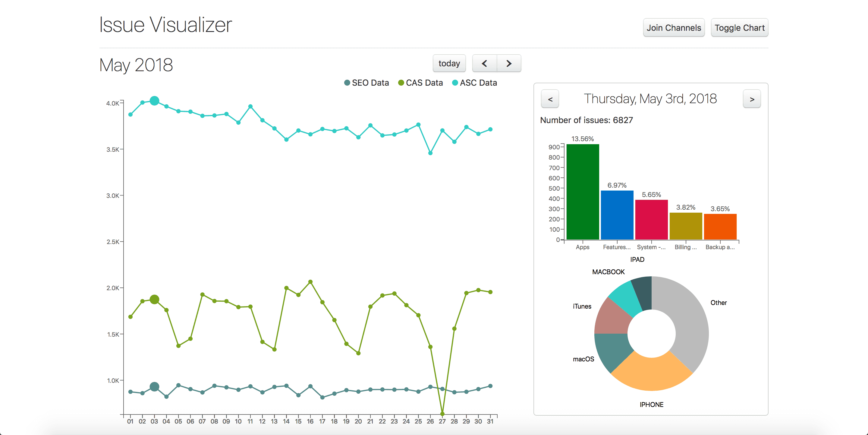Jump to today on the calendar

(x=449, y=63)
